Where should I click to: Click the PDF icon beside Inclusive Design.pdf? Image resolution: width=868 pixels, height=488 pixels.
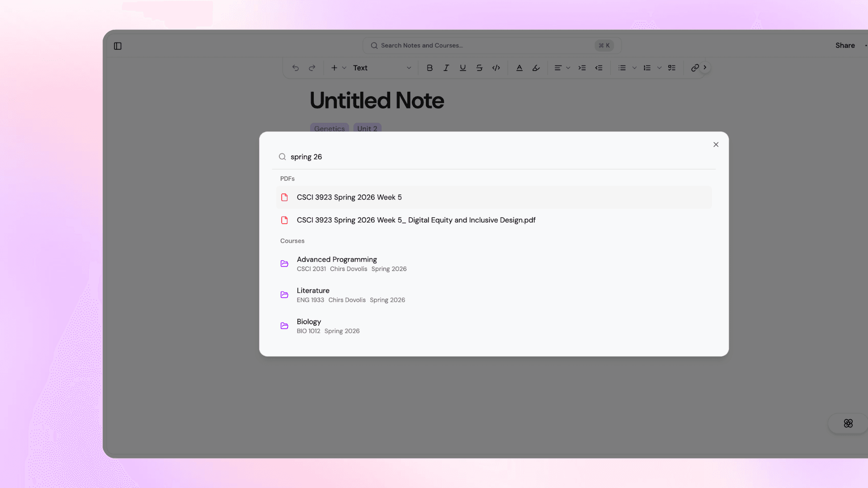[284, 220]
